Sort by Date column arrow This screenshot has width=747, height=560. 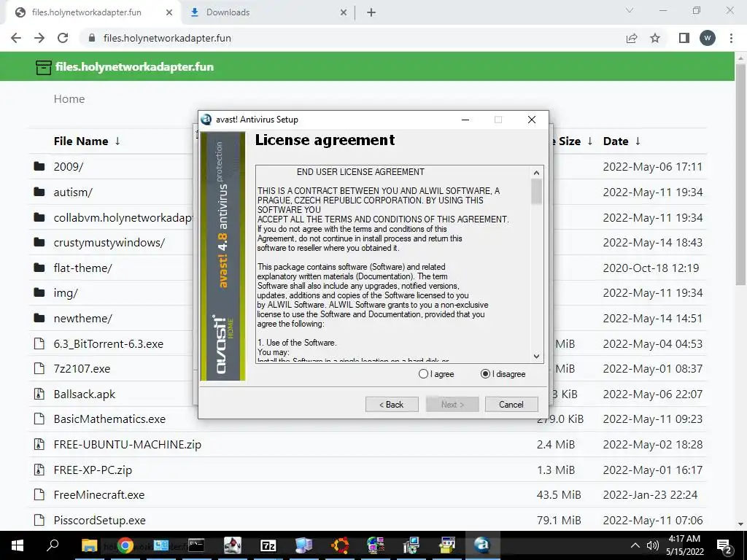(x=638, y=141)
